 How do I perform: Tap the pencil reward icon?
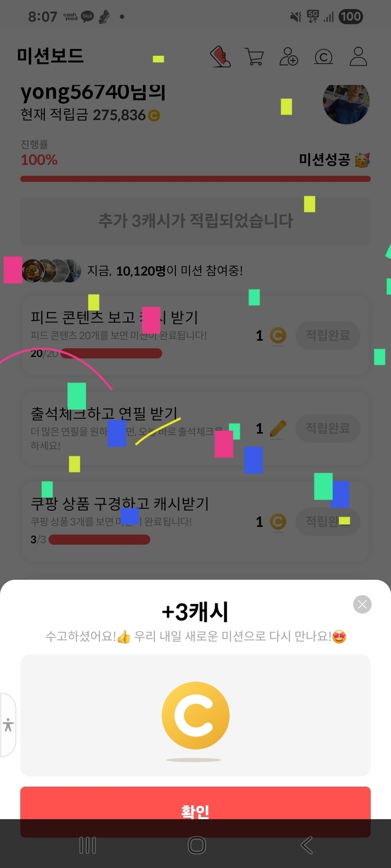(x=278, y=428)
